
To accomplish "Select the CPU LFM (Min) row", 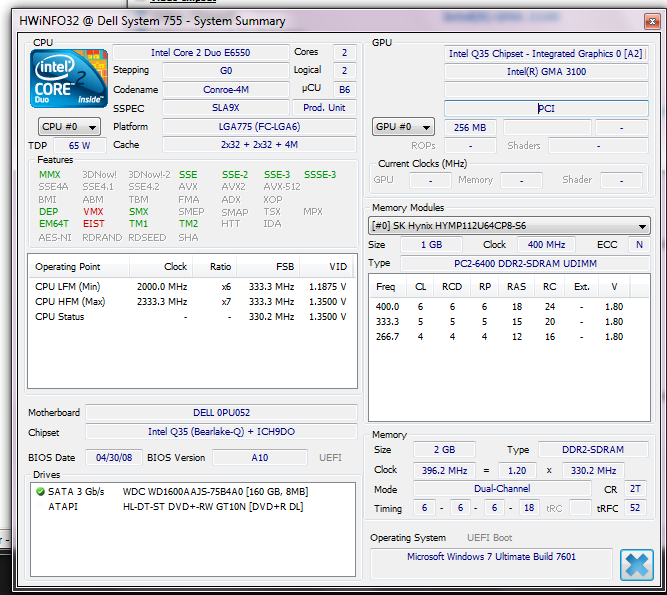I will click(x=191, y=287).
